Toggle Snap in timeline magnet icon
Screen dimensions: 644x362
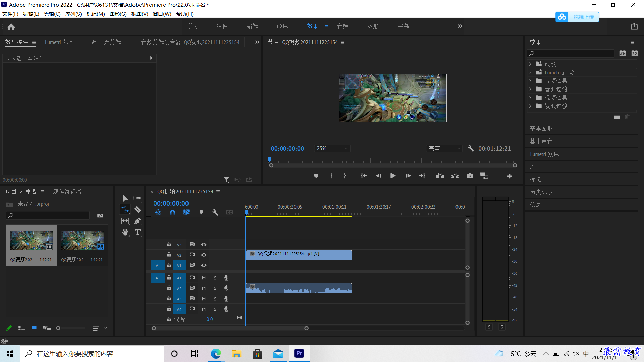coord(172,212)
